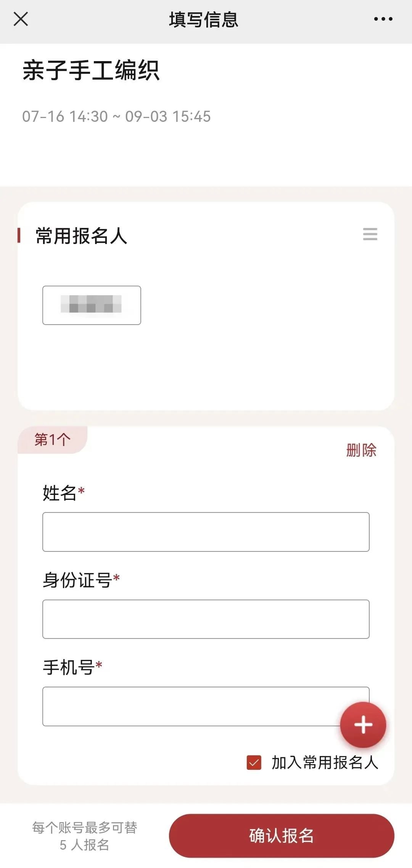Viewport: 412px width, 868px height.
Task: Focus the 姓名 input field
Action: pyautogui.click(x=206, y=532)
